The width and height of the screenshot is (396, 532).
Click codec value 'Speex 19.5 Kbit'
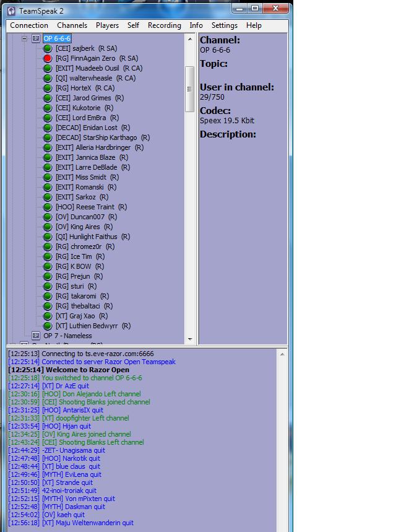click(x=227, y=120)
